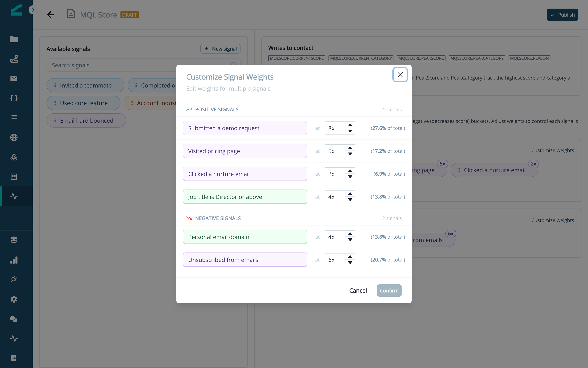Open the bar chart analytics icon
Screen dimensions: 588x368
coord(14,260)
